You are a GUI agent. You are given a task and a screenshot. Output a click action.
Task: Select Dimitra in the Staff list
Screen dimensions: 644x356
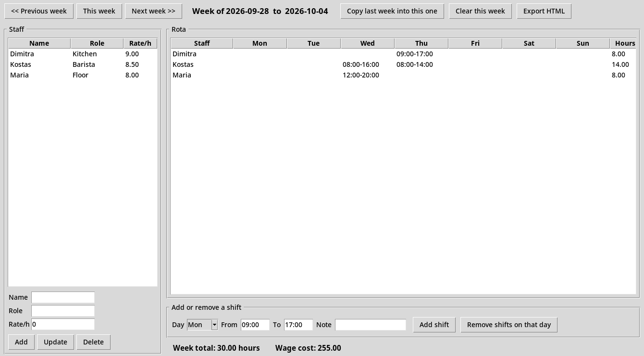pyautogui.click(x=83, y=54)
